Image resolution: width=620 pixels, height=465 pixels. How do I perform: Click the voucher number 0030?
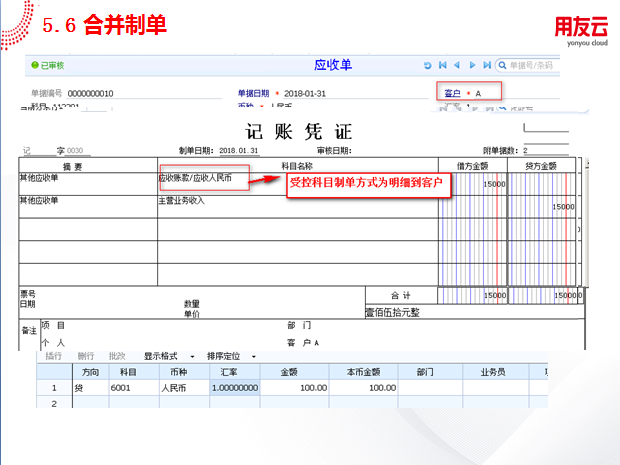(75, 150)
